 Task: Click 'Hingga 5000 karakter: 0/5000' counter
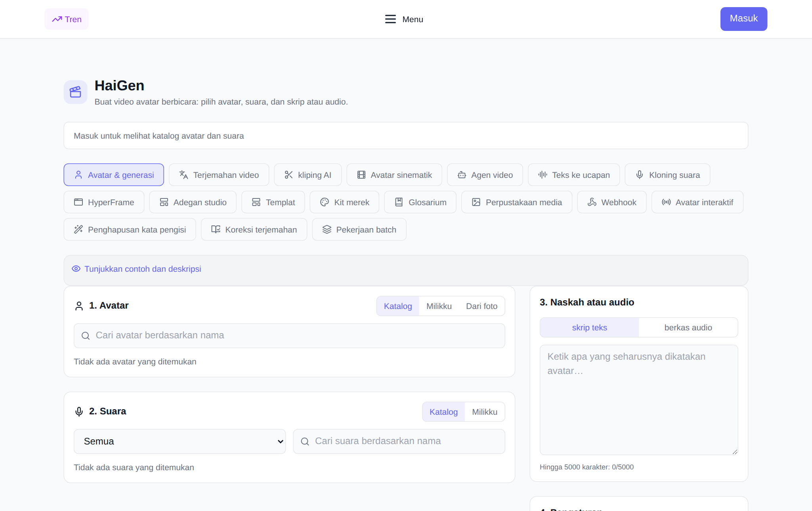click(587, 467)
